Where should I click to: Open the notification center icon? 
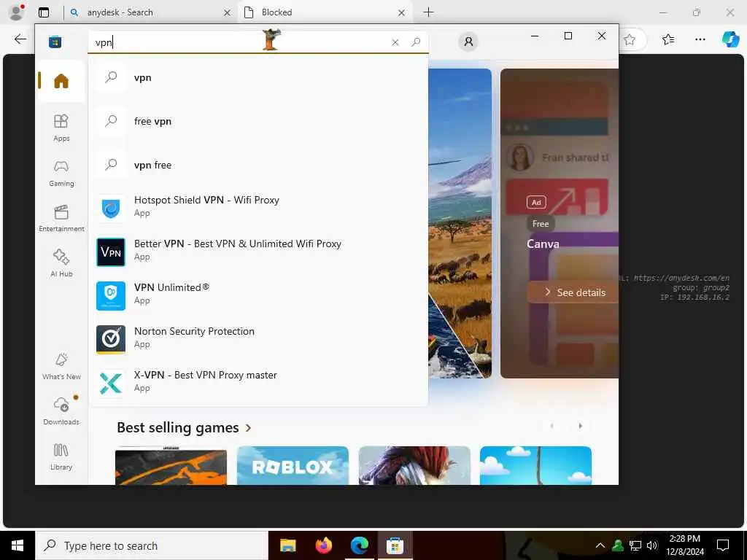(x=723, y=545)
